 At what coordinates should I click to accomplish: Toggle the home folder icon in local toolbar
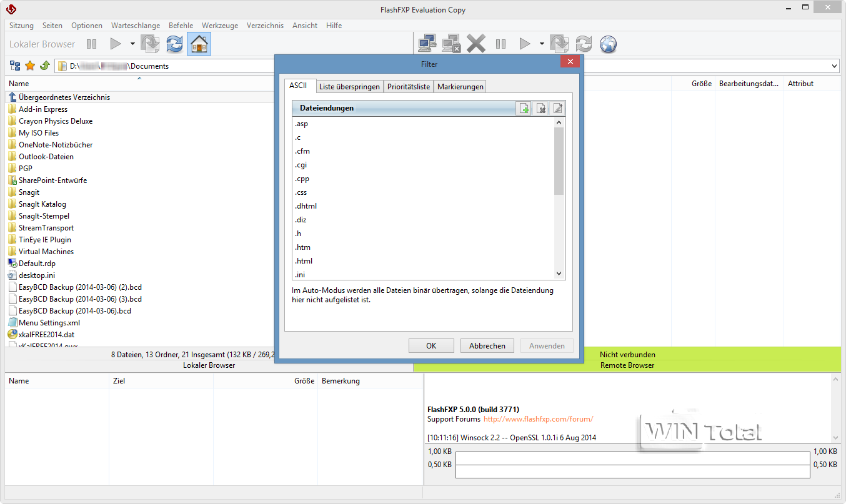coord(199,44)
